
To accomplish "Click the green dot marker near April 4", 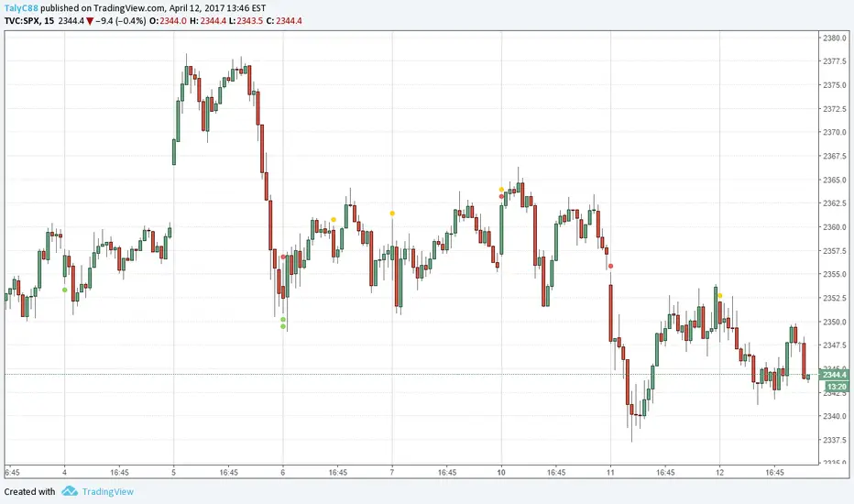I will [x=64, y=290].
